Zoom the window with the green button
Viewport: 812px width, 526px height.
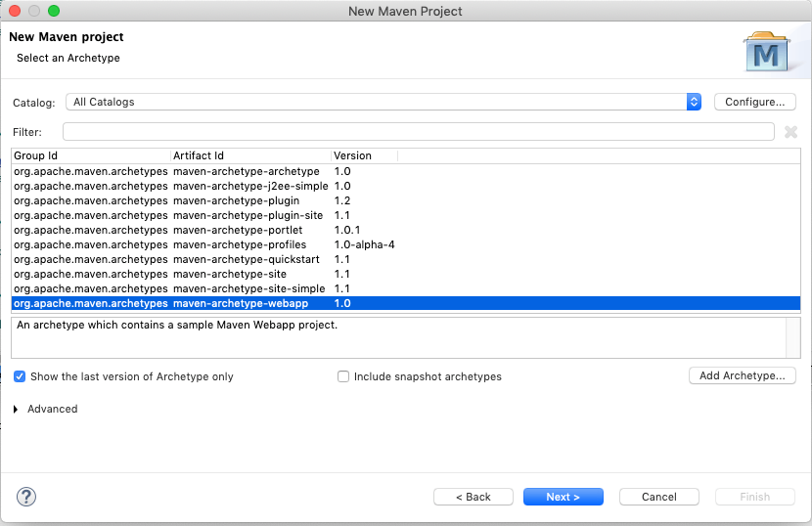[54, 11]
